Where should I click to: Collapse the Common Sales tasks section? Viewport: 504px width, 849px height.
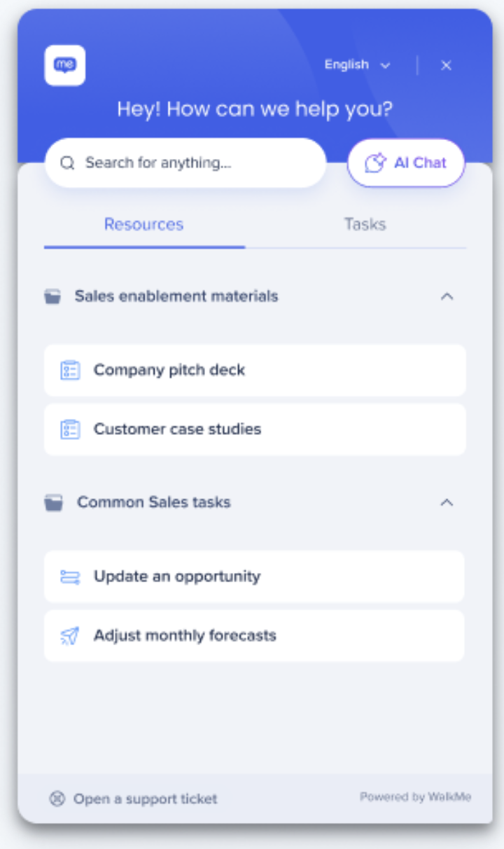[447, 502]
